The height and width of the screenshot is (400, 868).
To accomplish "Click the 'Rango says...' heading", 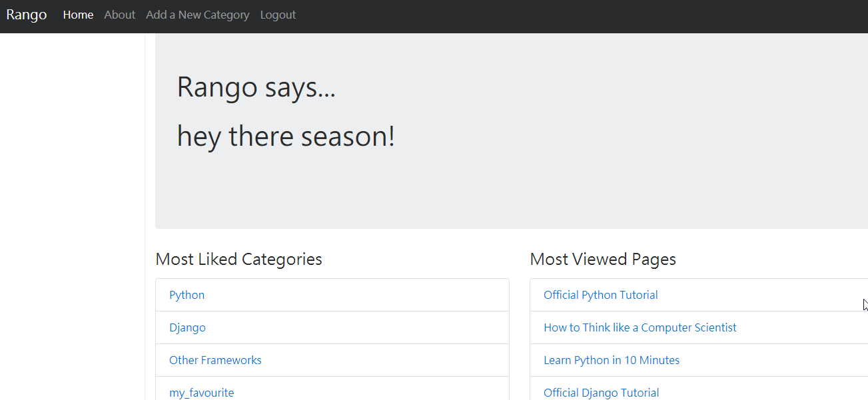I will [256, 87].
